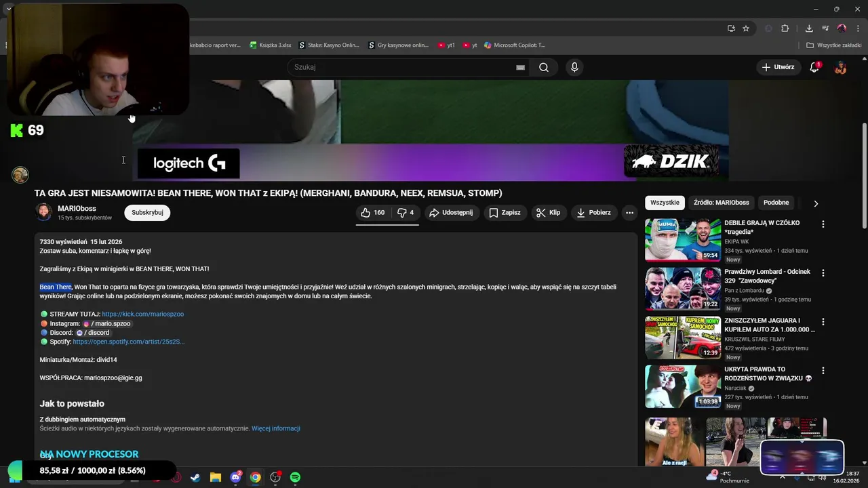
Task: Dislike the video with thumbs down
Action: pyautogui.click(x=406, y=213)
